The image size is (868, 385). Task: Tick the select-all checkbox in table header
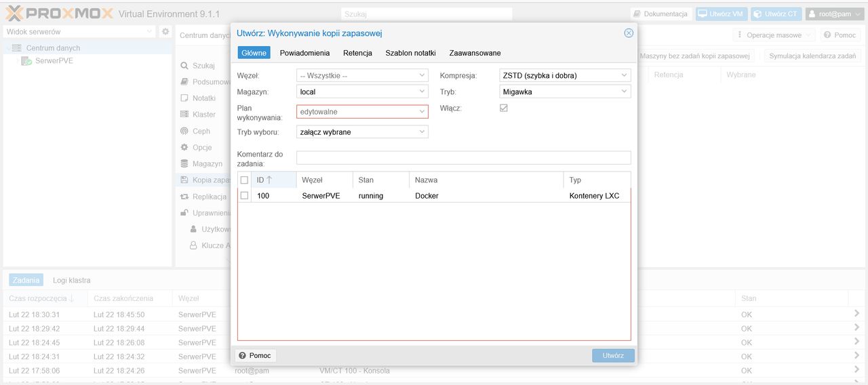coord(245,180)
